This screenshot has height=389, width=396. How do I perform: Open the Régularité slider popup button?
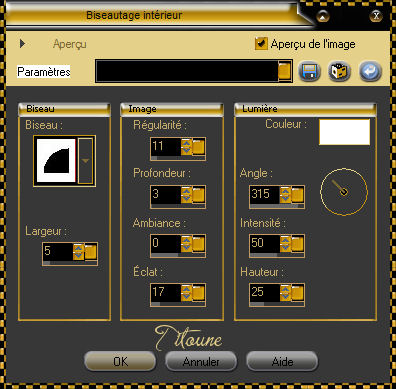click(x=198, y=147)
